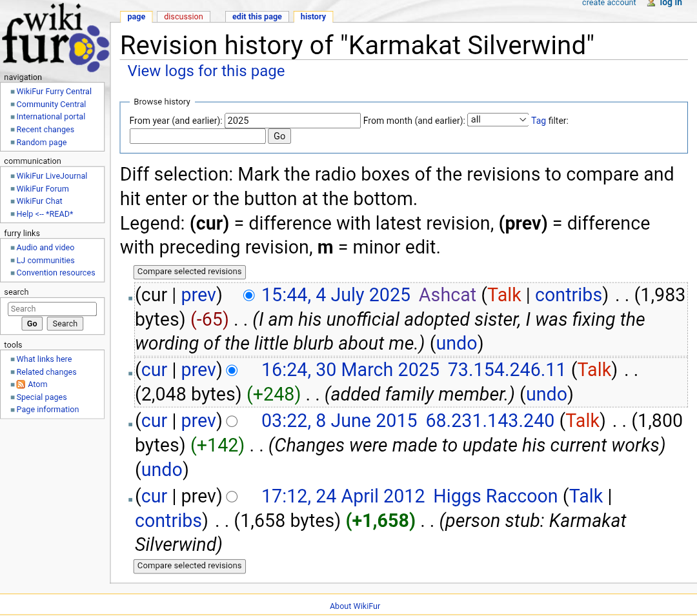This screenshot has width=697, height=616.
Task: Open Ashcat's user page
Action: 447,295
